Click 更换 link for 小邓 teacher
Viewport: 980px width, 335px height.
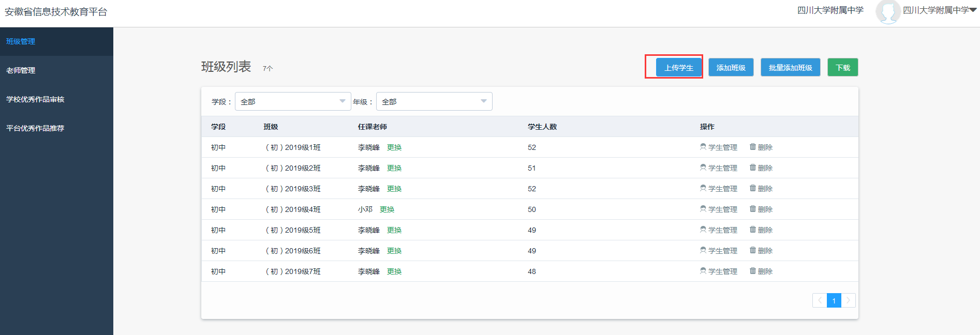pos(387,209)
